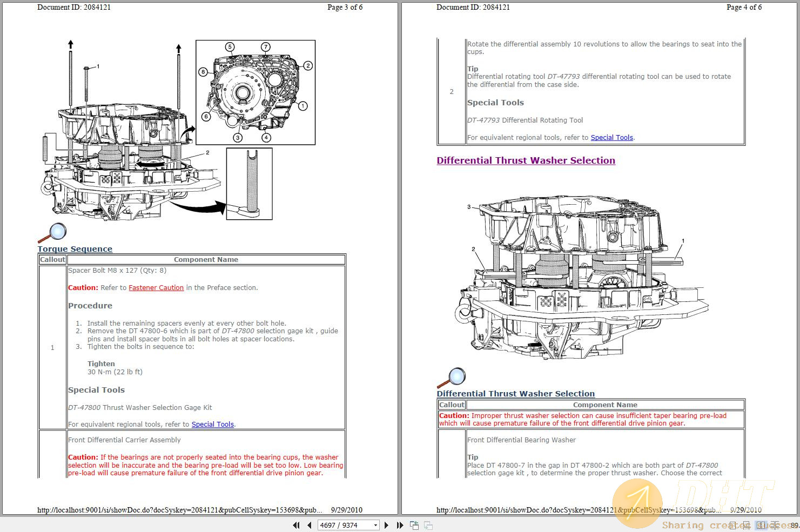Go to the next page

(x=386, y=525)
